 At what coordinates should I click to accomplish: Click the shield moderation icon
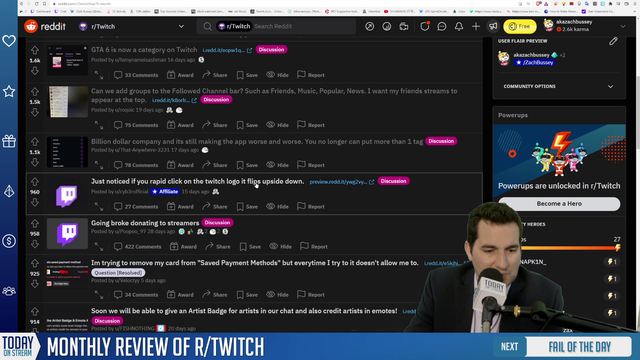[424, 27]
